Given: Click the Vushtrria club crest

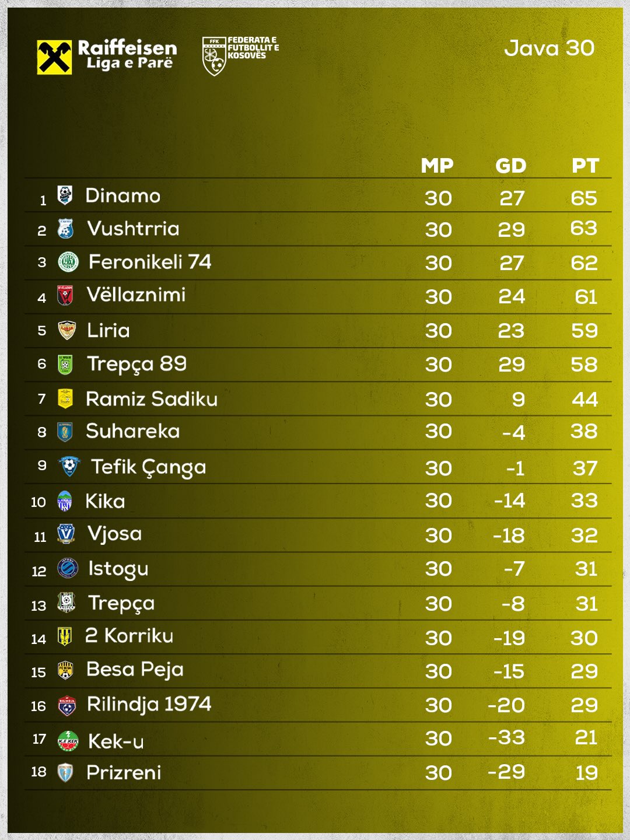Looking at the screenshot, I should click(65, 228).
